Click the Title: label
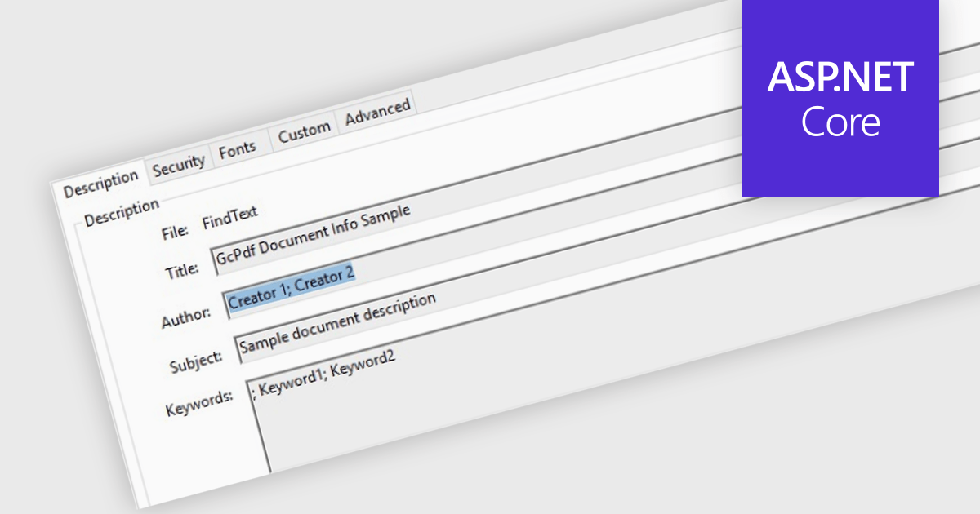 [x=180, y=272]
